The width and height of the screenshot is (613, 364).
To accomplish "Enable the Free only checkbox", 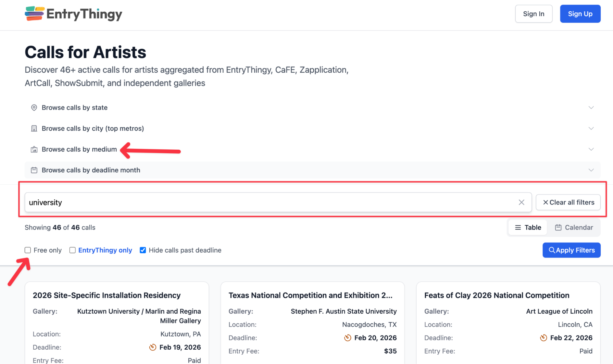I will [28, 250].
